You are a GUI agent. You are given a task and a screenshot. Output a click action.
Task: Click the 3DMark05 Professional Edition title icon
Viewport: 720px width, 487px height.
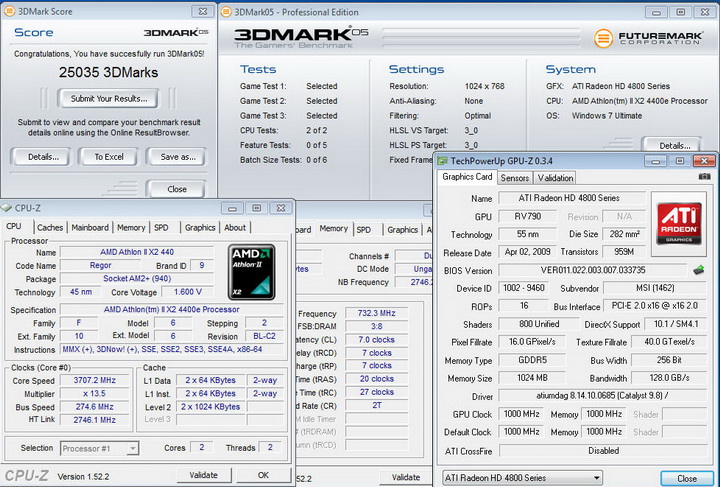[x=226, y=12]
